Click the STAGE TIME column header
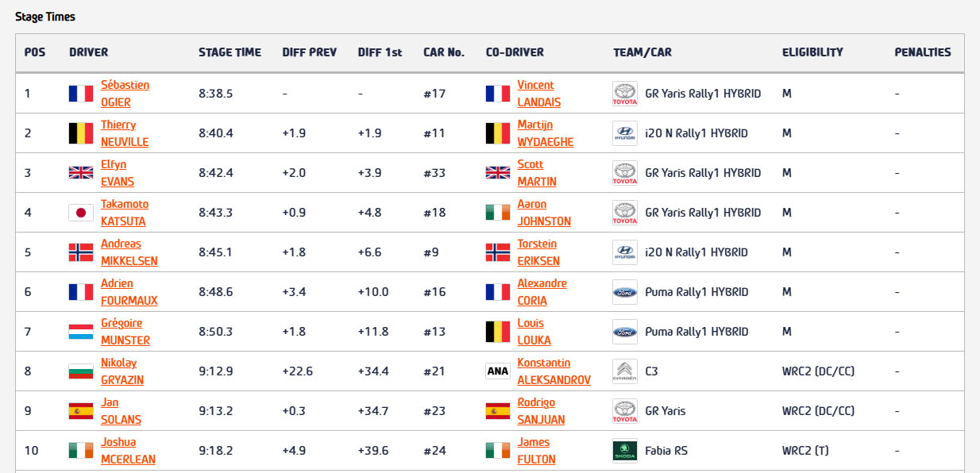 (x=230, y=52)
